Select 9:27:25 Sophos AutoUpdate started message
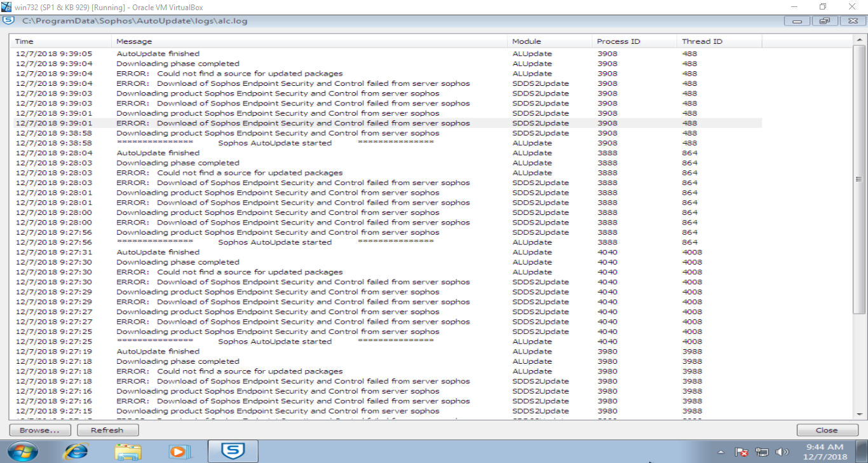868x463 pixels. (275, 342)
